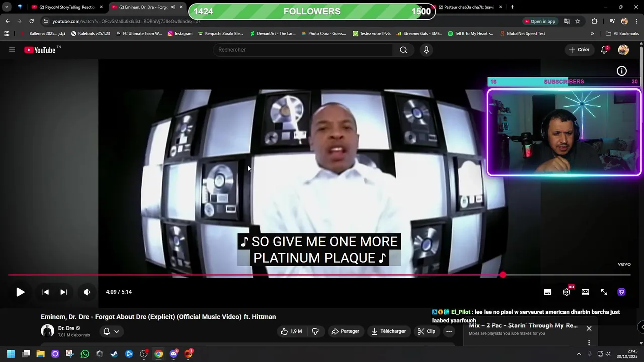Open media controls icon in Chrome toolbar
Viewport: 644px width, 362px height.
pos(612,21)
